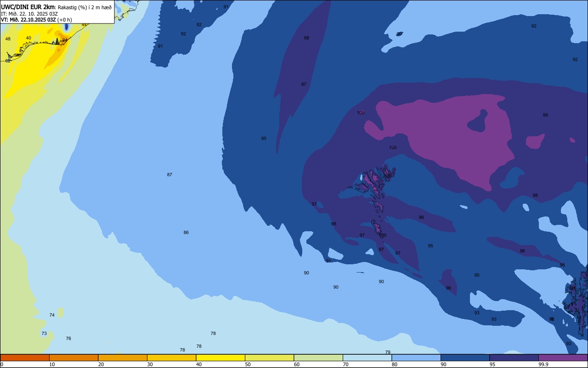Click the light blue 80–90 legend swatch
The image size is (588, 368).
[416, 357]
